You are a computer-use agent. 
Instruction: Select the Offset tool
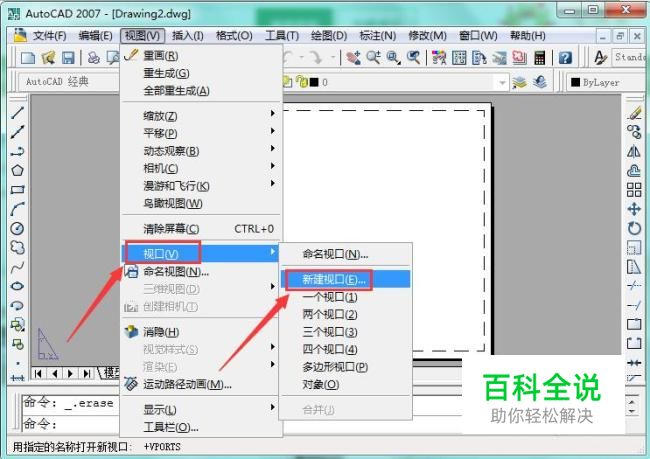pyautogui.click(x=634, y=170)
